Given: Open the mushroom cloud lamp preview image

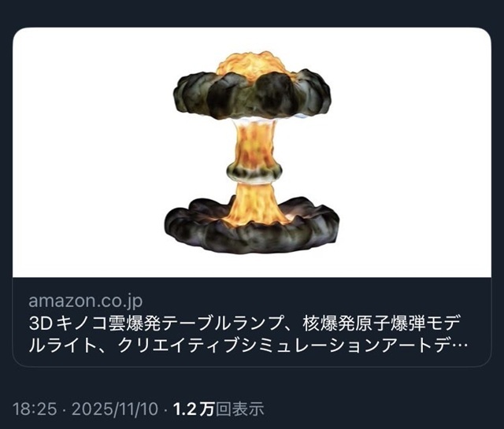Looking at the screenshot, I should coord(252,153).
